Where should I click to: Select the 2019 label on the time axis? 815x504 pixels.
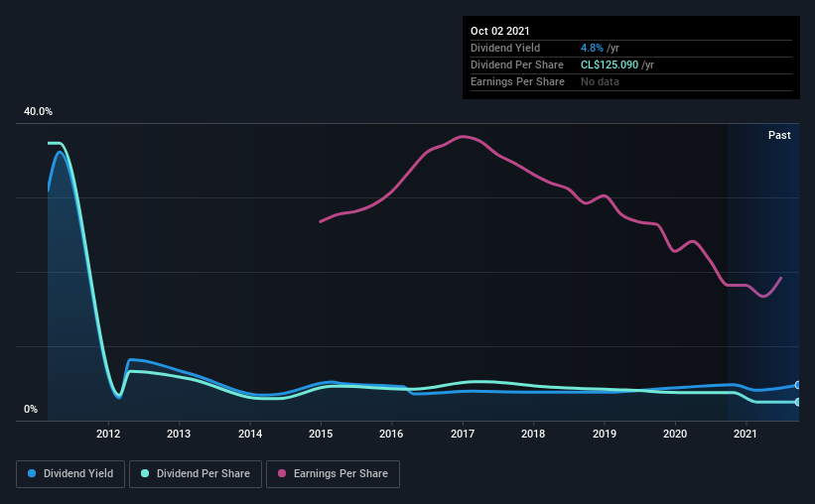click(605, 434)
